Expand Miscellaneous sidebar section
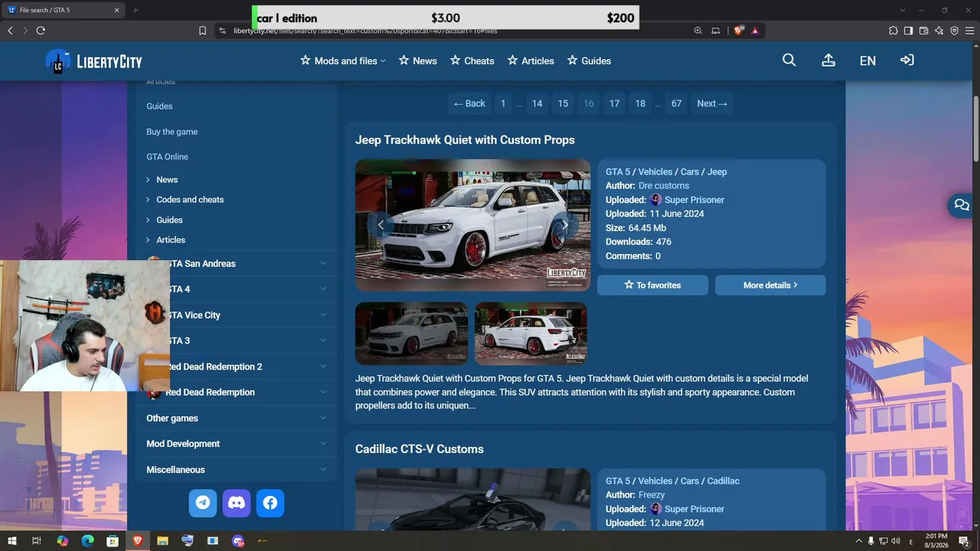The width and height of the screenshot is (980, 551). (237, 470)
